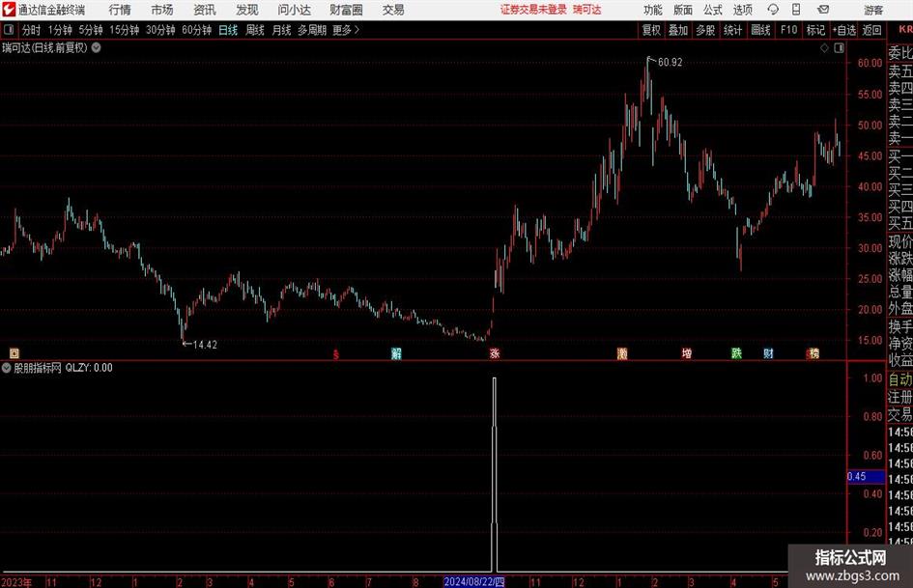Click the 回 marker icon on the chart
913x588 pixels.
pos(14,352)
